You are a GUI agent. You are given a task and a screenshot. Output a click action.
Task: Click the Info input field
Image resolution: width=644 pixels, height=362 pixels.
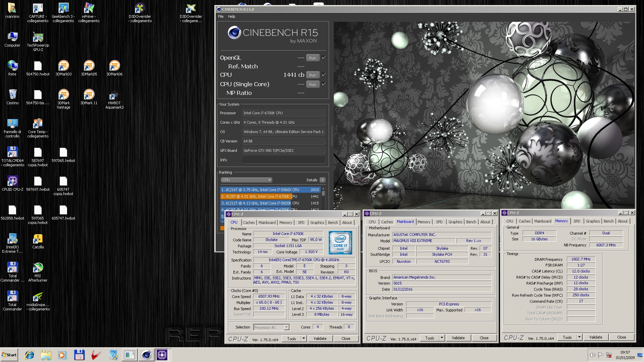point(284,160)
